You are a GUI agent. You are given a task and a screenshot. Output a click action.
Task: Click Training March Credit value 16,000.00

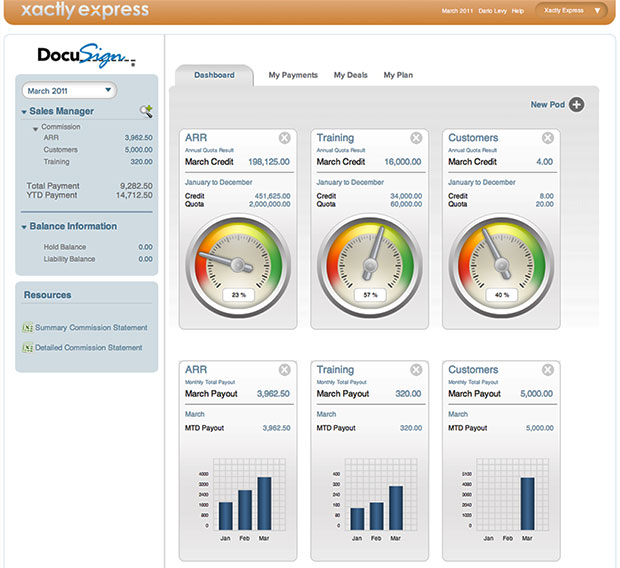403,162
